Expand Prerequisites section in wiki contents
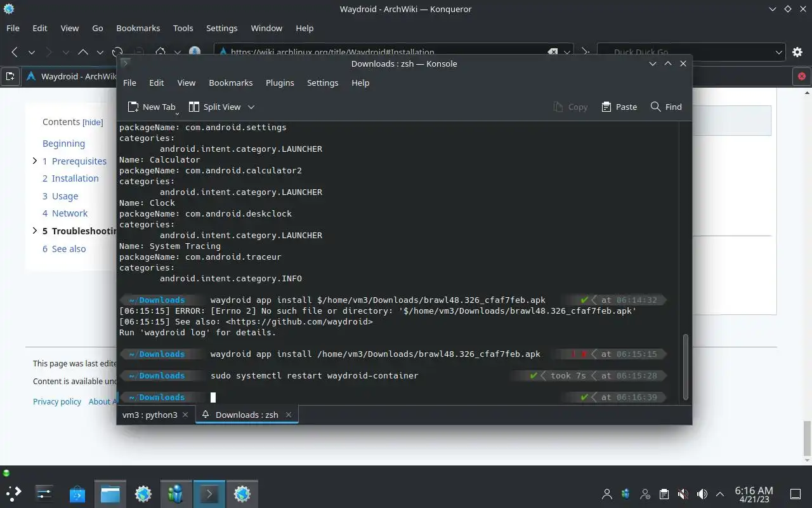 (x=35, y=161)
